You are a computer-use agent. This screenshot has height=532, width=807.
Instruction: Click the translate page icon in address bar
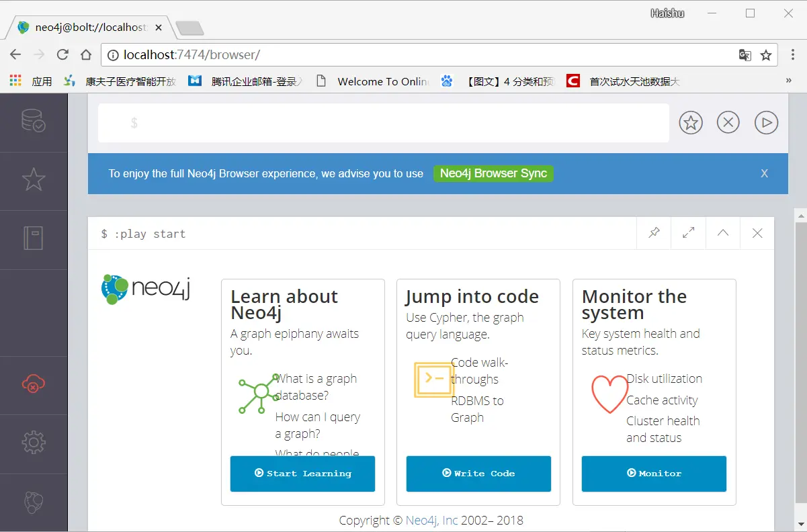click(x=745, y=55)
